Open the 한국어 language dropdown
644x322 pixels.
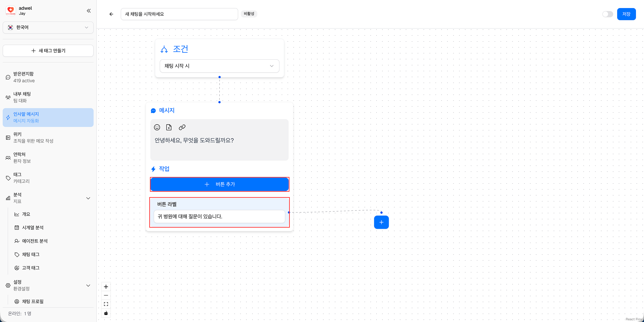(48, 28)
